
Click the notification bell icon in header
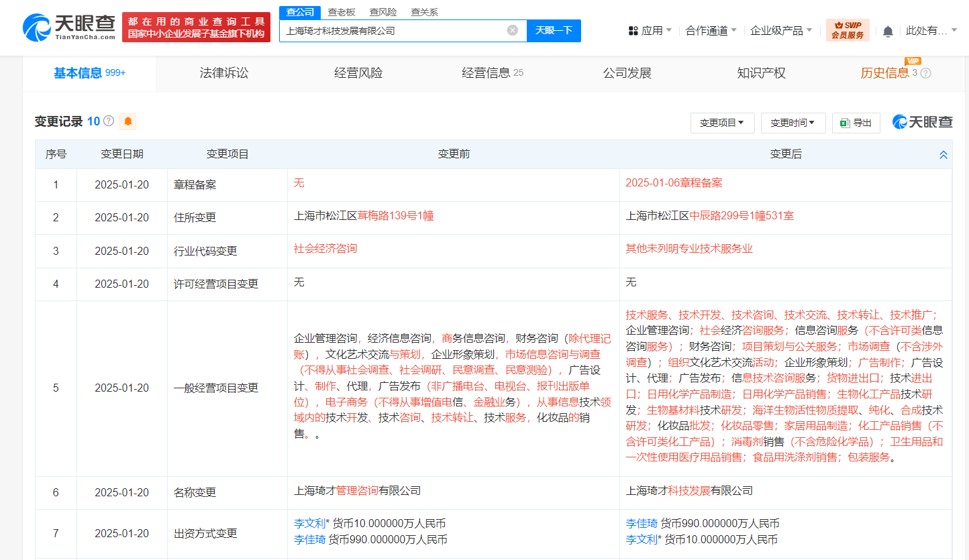click(x=888, y=31)
